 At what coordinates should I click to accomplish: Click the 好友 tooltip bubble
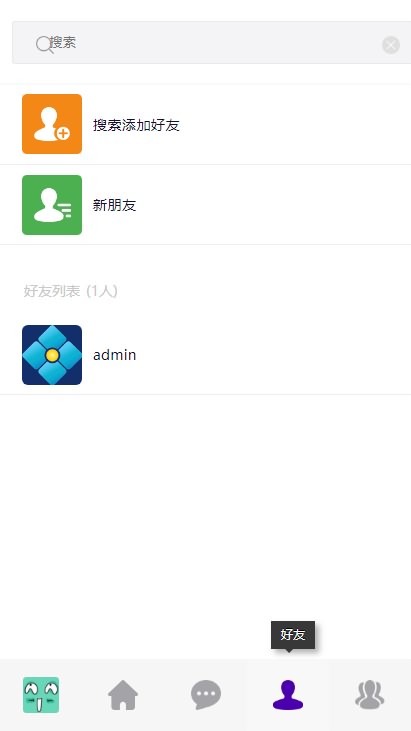293,634
